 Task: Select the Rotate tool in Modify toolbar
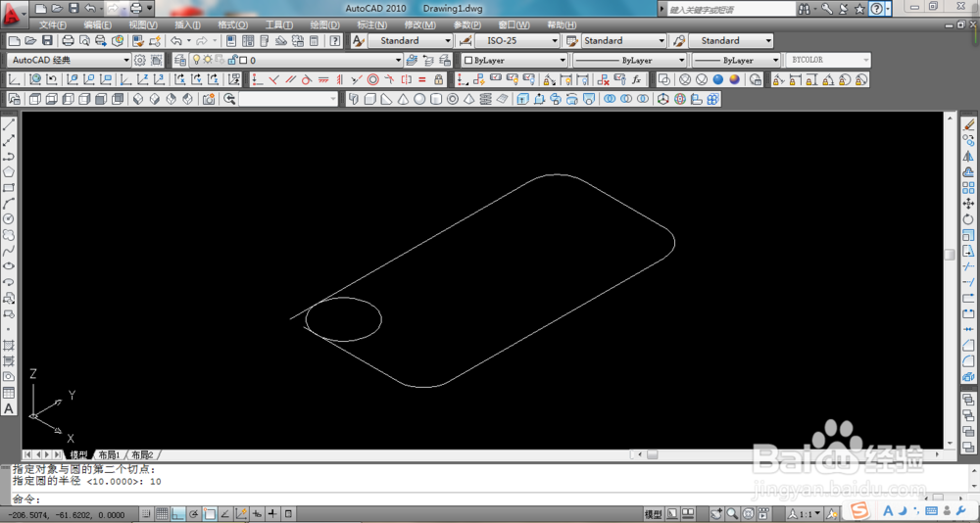[x=969, y=219]
